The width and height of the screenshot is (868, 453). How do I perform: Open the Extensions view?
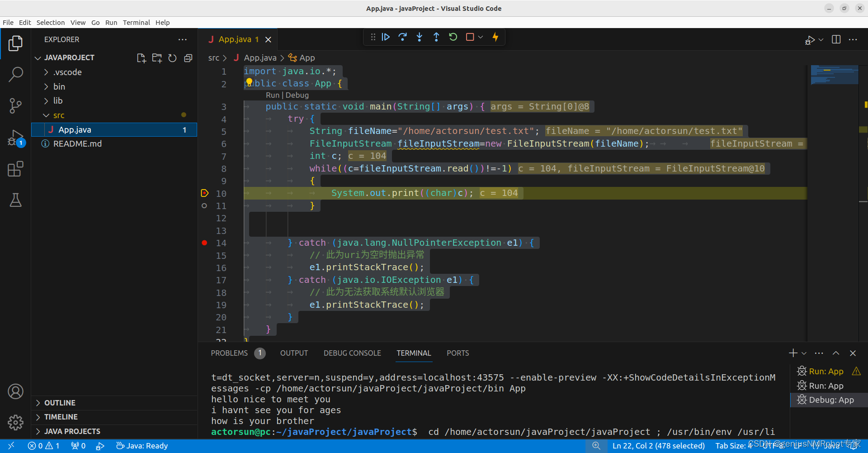(x=15, y=169)
